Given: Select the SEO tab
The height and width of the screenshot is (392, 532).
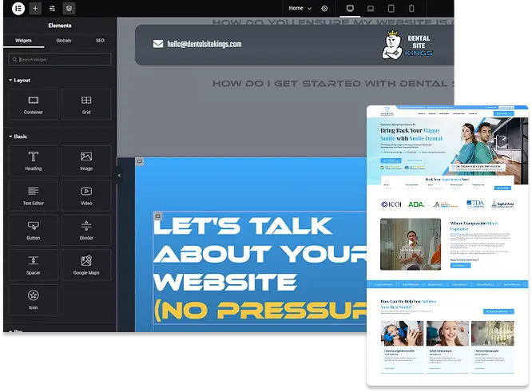Looking at the screenshot, I should pyautogui.click(x=100, y=41).
